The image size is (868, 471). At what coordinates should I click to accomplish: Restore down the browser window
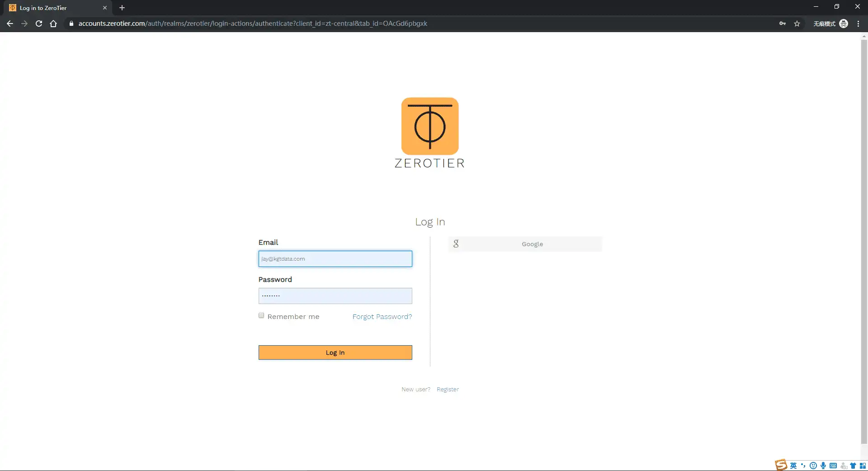coord(837,7)
